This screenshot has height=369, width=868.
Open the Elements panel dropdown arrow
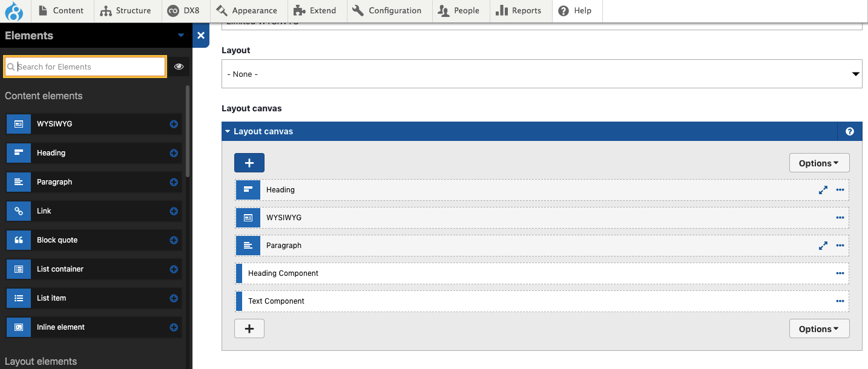click(x=180, y=36)
